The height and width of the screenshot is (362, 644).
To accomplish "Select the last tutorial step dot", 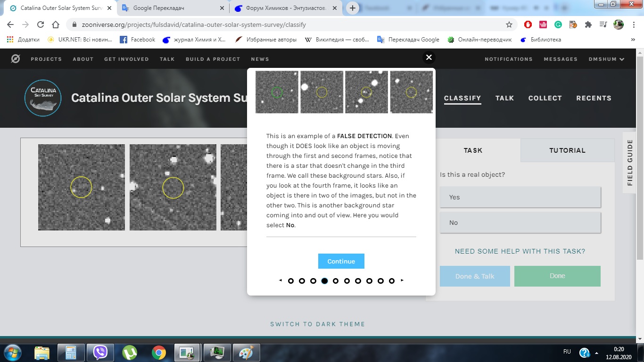I will (x=392, y=281).
